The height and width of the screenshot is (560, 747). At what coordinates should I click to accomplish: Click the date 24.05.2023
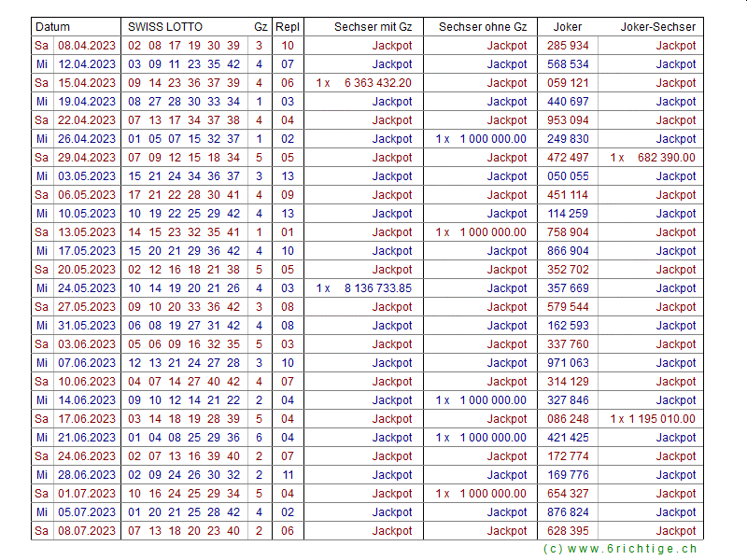87,288
